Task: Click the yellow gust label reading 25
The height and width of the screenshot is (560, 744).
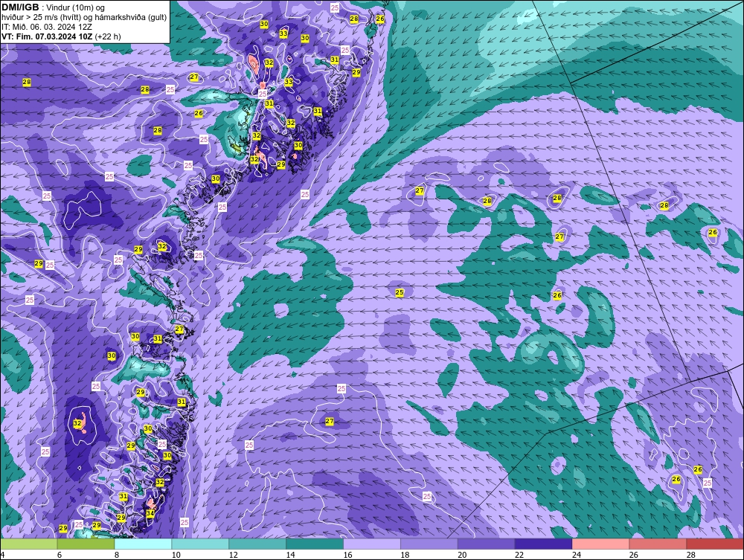Action: [400, 292]
